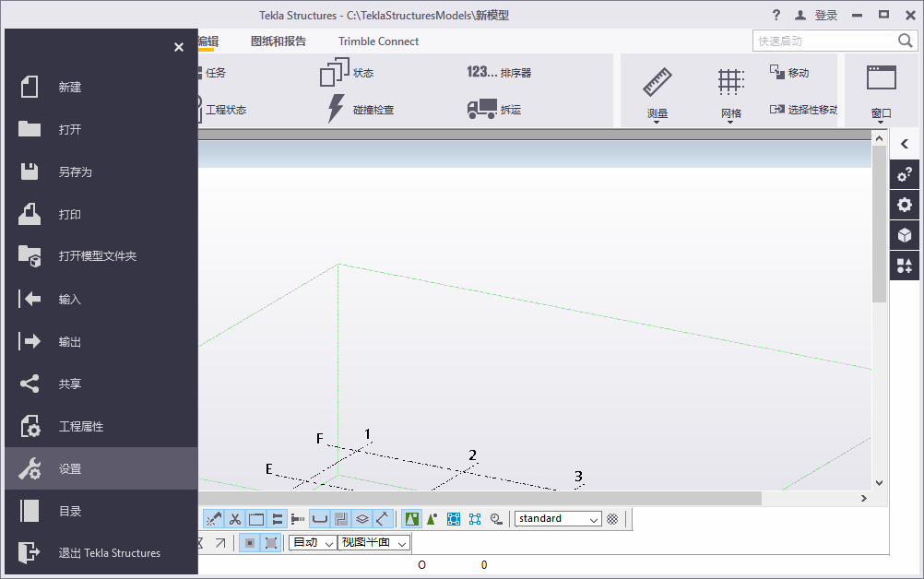
Task: Click the horizontal scrollbar right arrow
Action: point(864,498)
